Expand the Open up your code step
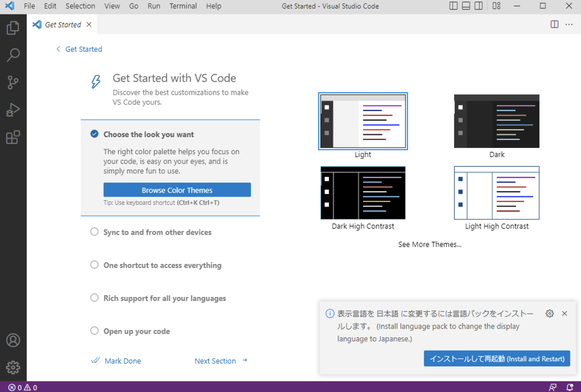581x392 pixels. pyautogui.click(x=137, y=331)
